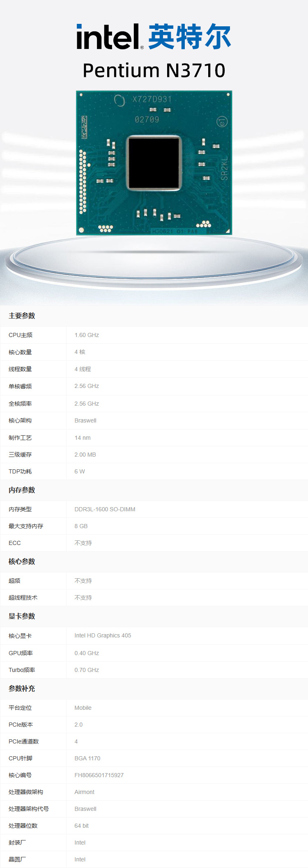The image size is (308, 868).
Task: Click the Intel logo at top
Action: 110,37
